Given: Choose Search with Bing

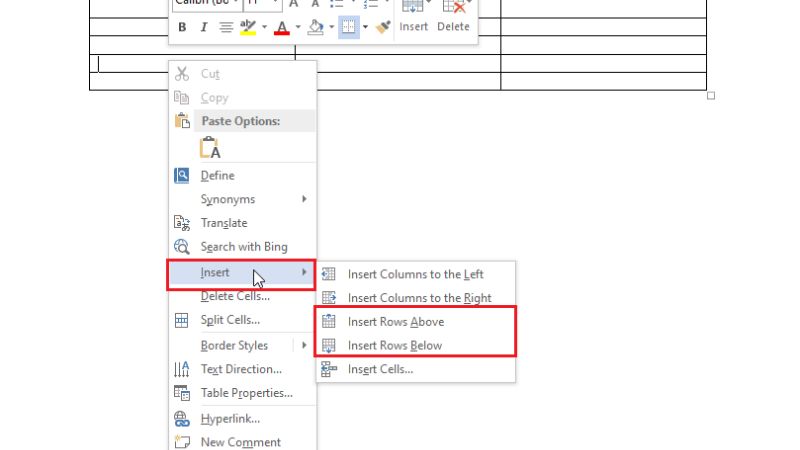Looking at the screenshot, I should [x=242, y=247].
